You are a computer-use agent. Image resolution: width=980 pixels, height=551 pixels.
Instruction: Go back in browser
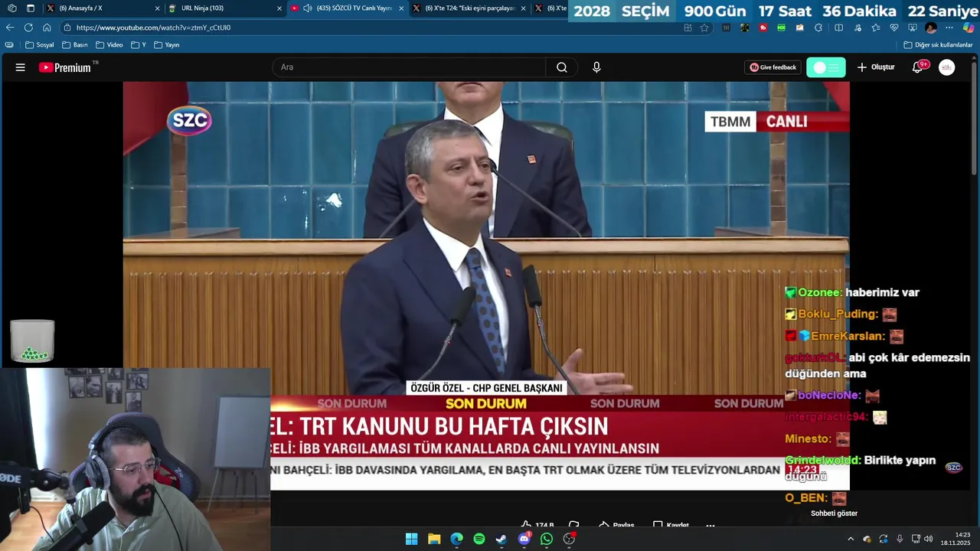9,28
